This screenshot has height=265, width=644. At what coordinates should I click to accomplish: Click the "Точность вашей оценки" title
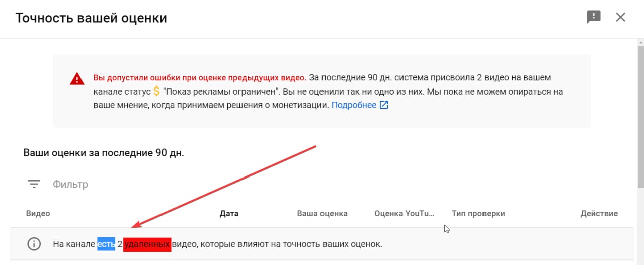pos(91,18)
